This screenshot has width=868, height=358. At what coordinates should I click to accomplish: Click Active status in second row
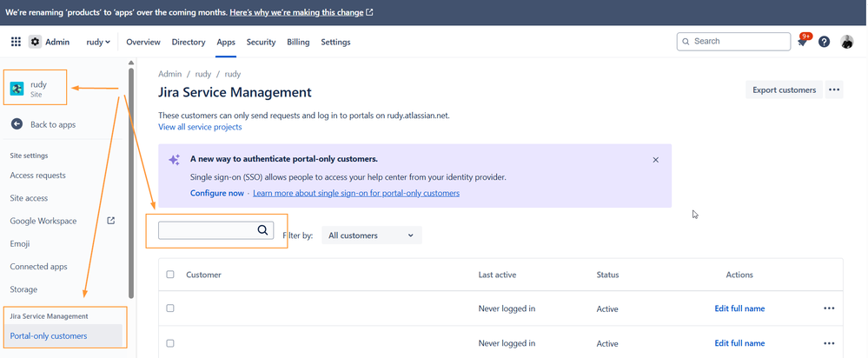pos(607,343)
